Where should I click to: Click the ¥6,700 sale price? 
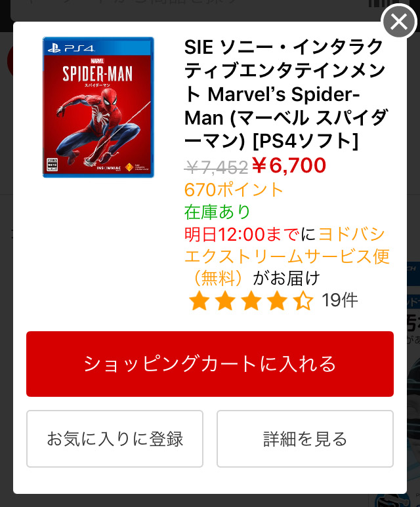(x=289, y=165)
